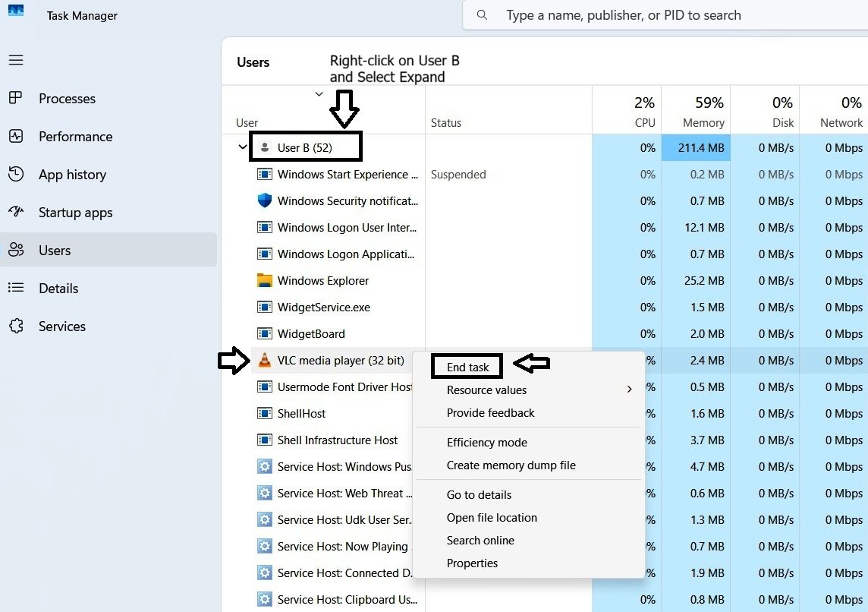
Task: Click gear icon of Service Host: Web Threat
Action: point(265,493)
